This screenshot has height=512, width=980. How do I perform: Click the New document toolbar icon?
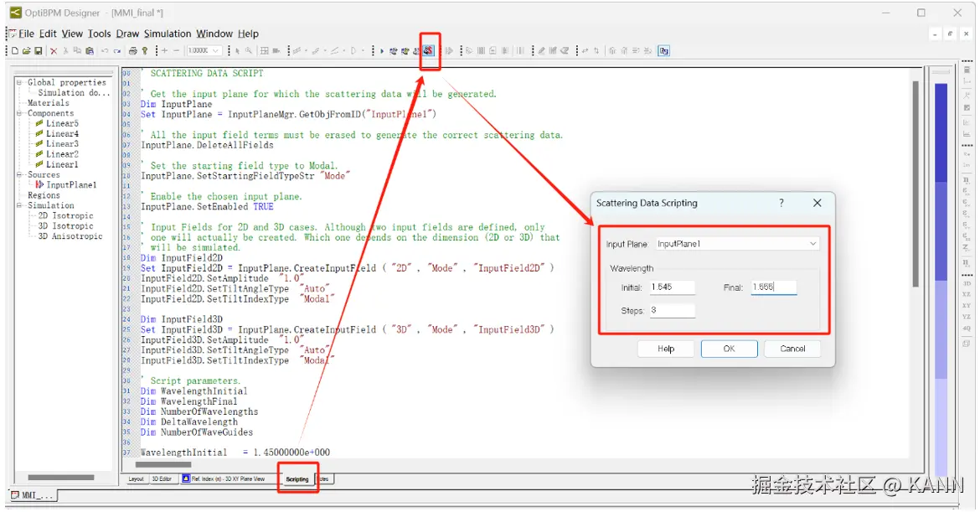coord(15,50)
